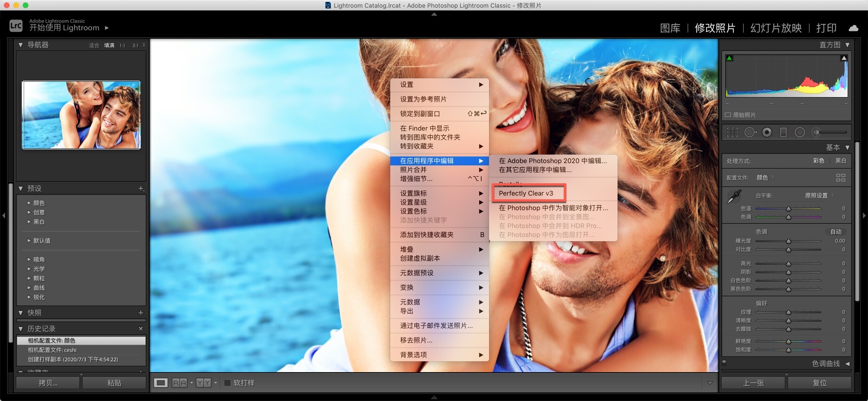Image resolution: width=868 pixels, height=401 pixels.
Task: Expand the 颜色 preset group
Action: point(29,203)
